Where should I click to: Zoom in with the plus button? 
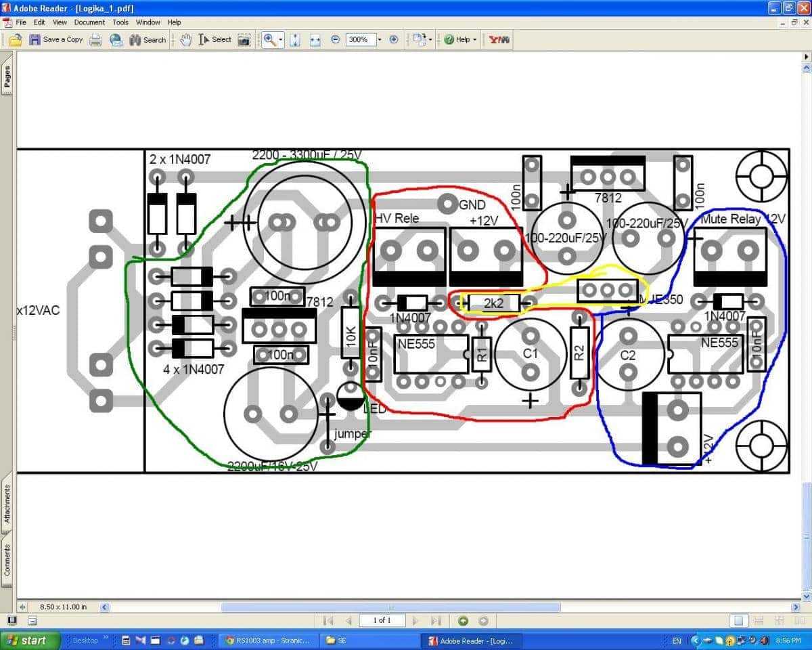coord(394,40)
